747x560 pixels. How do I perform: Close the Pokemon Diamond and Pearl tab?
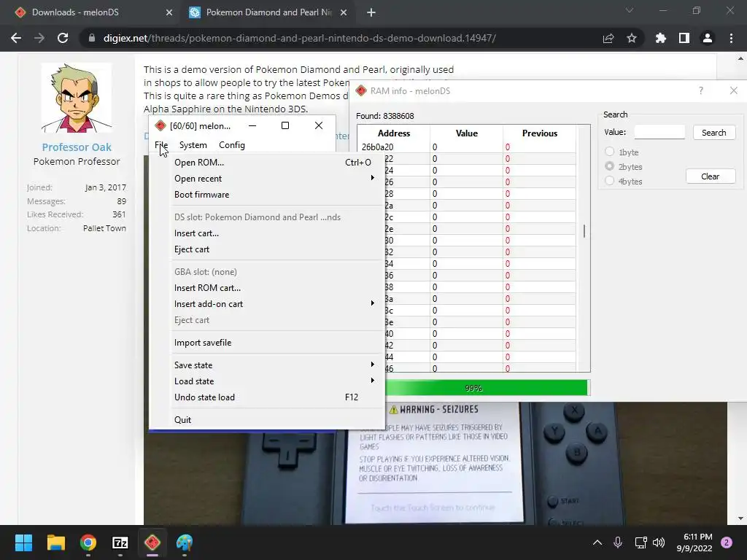[x=344, y=12]
